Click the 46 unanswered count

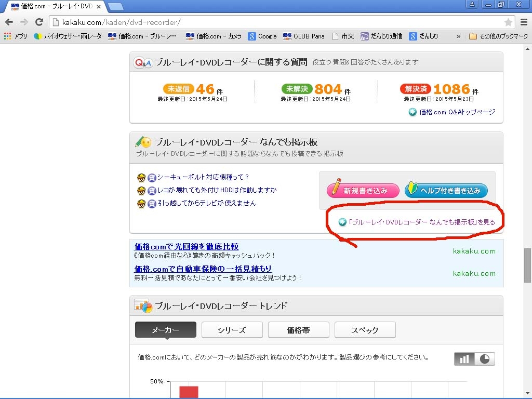(x=205, y=89)
